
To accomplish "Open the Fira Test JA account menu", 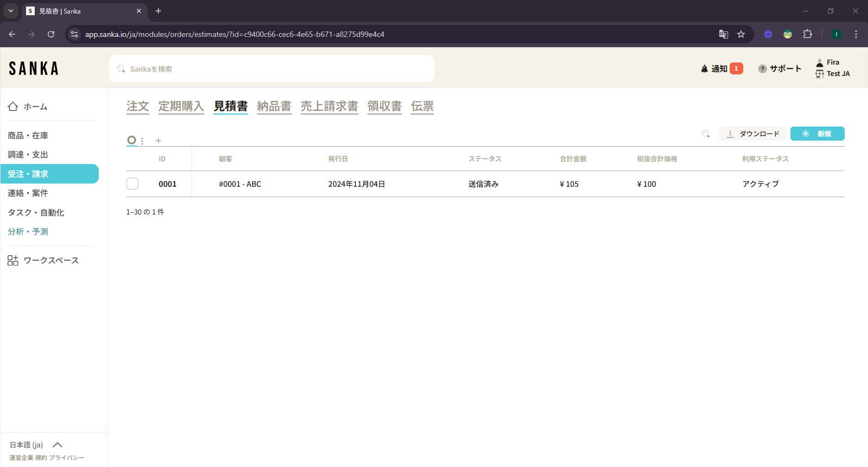I will click(833, 68).
